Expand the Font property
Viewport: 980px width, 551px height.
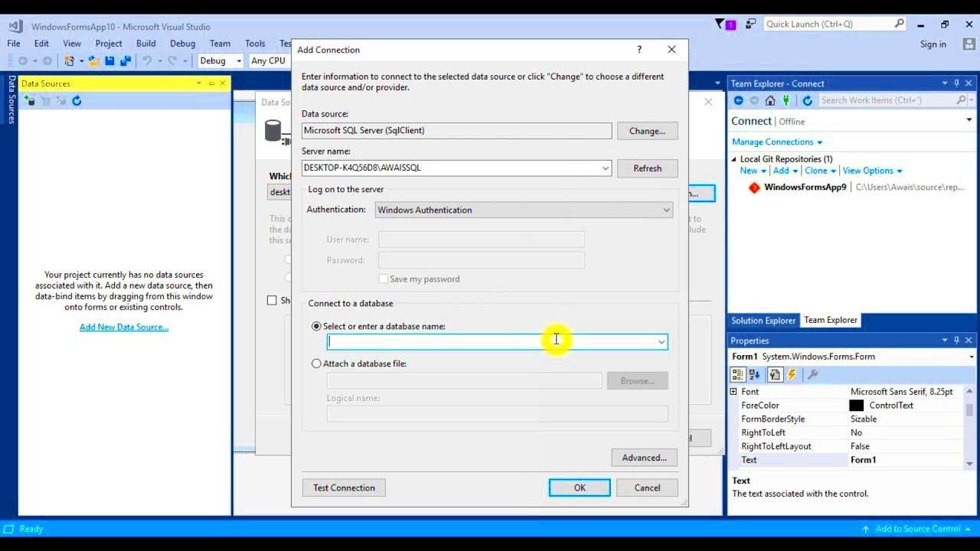[x=733, y=392]
